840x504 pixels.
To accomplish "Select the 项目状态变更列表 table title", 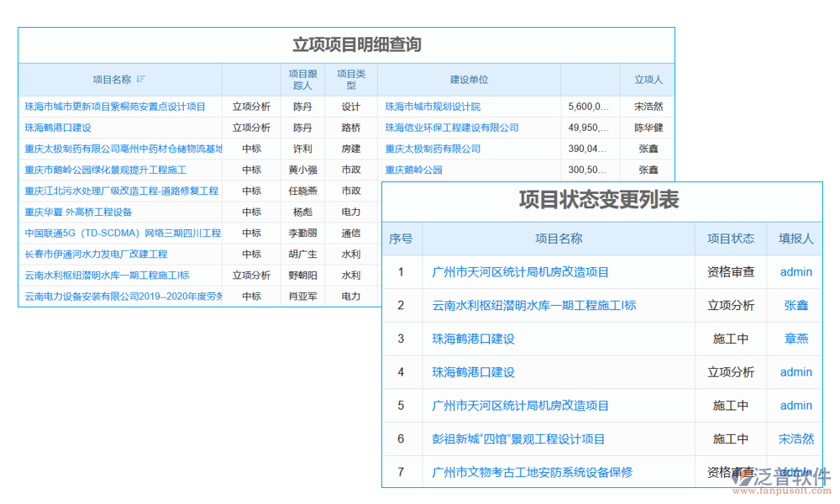I will click(x=602, y=199).
